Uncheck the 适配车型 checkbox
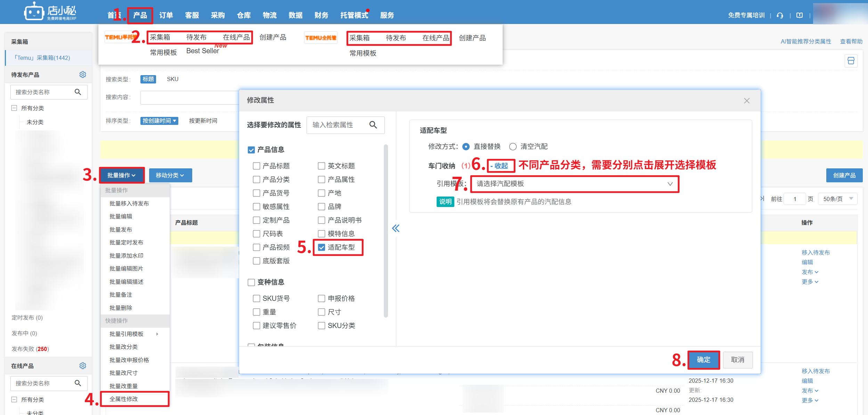This screenshot has height=415, width=868. tap(322, 247)
